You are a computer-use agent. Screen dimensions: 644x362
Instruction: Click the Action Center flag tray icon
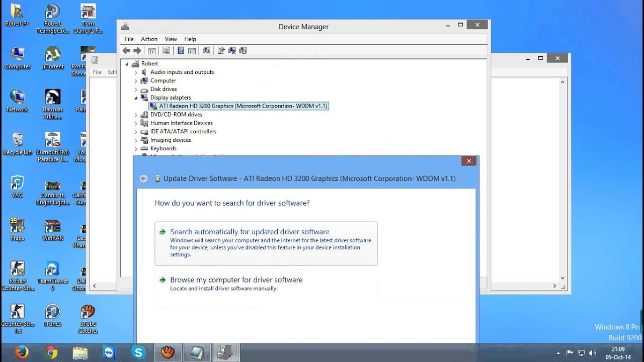click(x=570, y=353)
